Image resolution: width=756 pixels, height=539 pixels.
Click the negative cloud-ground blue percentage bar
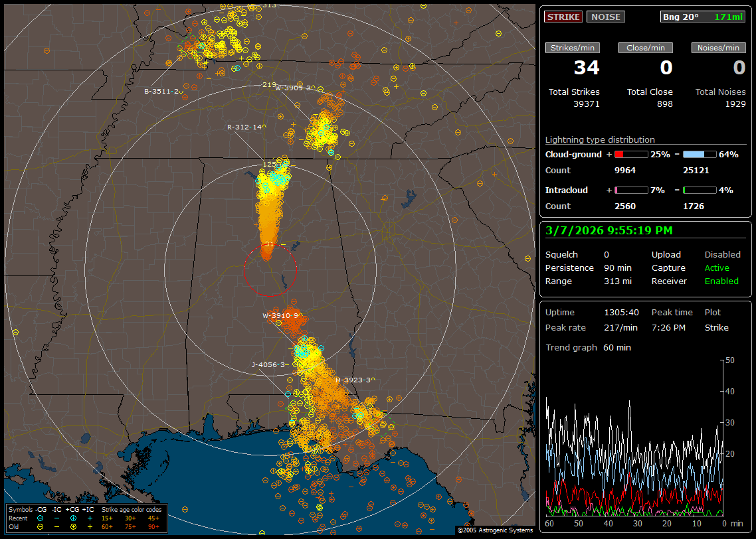[700, 154]
